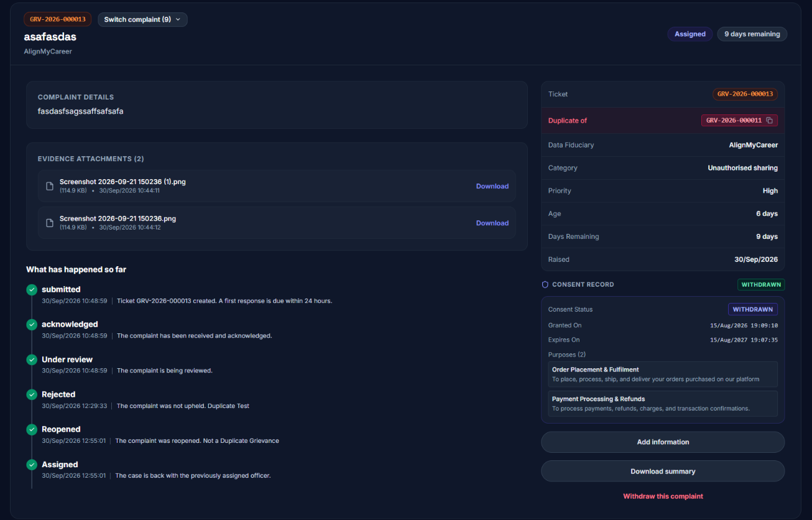812x520 pixels.
Task: Click the green check icon for submitted
Action: click(32, 289)
